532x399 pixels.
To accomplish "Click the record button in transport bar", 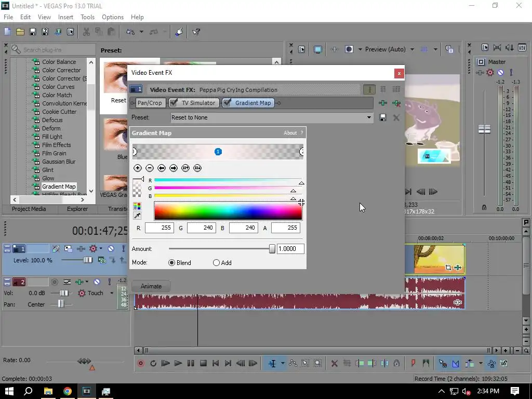I will pyautogui.click(x=141, y=363).
